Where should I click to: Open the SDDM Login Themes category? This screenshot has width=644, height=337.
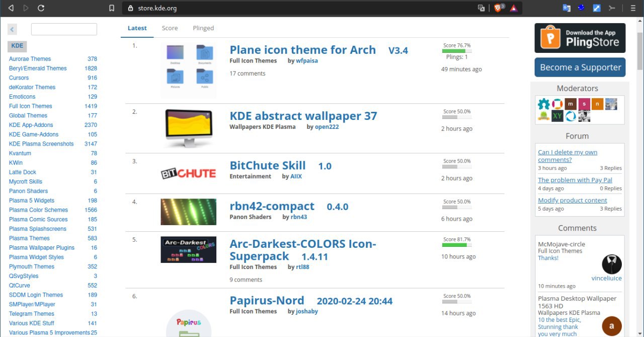coord(36,295)
